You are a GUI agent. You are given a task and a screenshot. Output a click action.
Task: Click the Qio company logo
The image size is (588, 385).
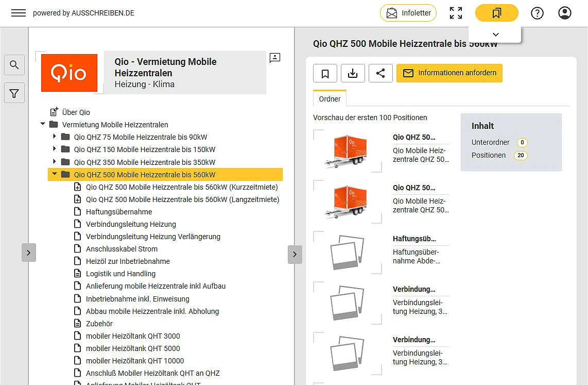point(69,73)
